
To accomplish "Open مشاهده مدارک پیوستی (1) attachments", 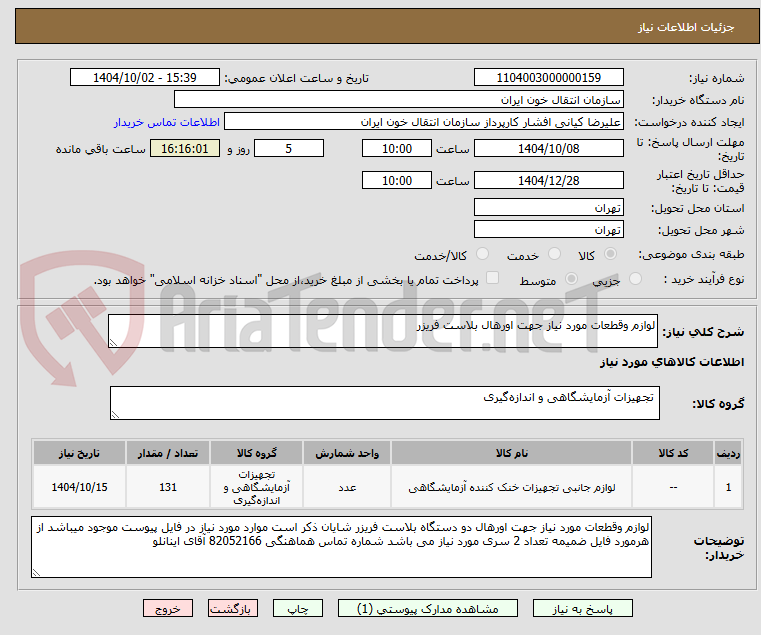I will (x=428, y=608).
